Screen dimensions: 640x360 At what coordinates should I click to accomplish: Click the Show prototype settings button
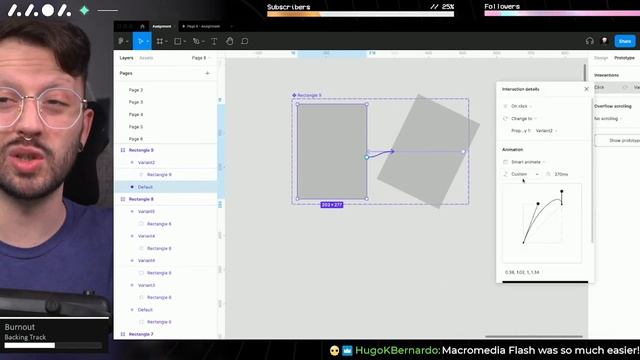pos(618,140)
